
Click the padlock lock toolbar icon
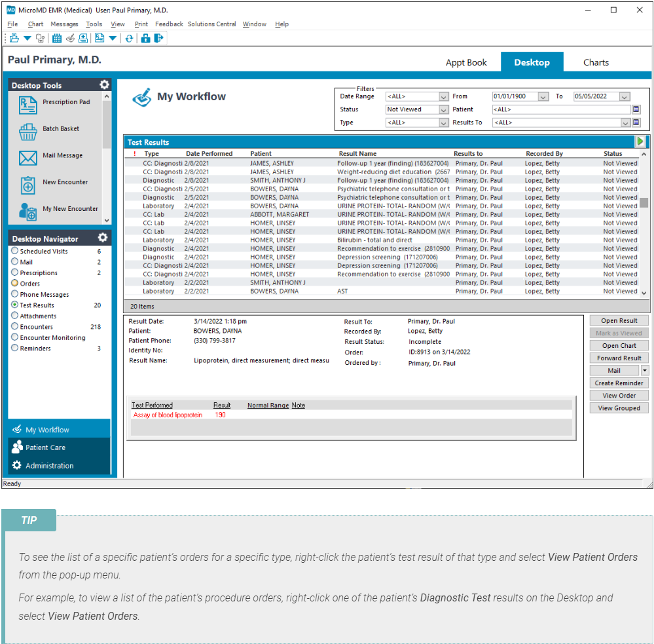pos(145,39)
